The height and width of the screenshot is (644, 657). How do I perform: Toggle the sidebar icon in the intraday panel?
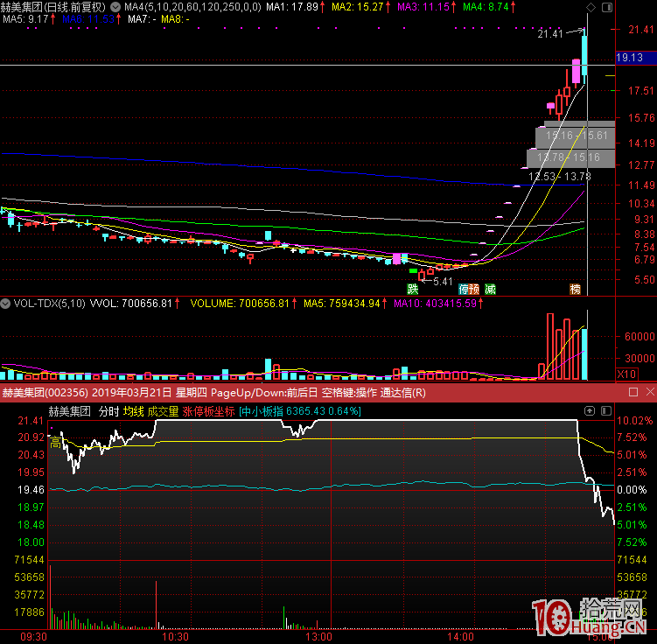pyautogui.click(x=606, y=411)
